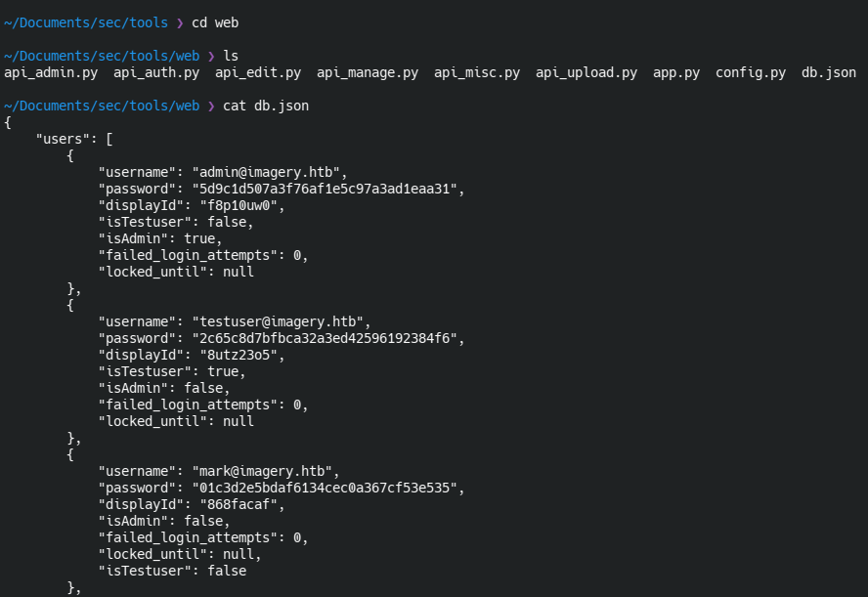
Task: Click the testuser password hash starting with 2c65c8d7
Action: pyautogui.click(x=328, y=338)
